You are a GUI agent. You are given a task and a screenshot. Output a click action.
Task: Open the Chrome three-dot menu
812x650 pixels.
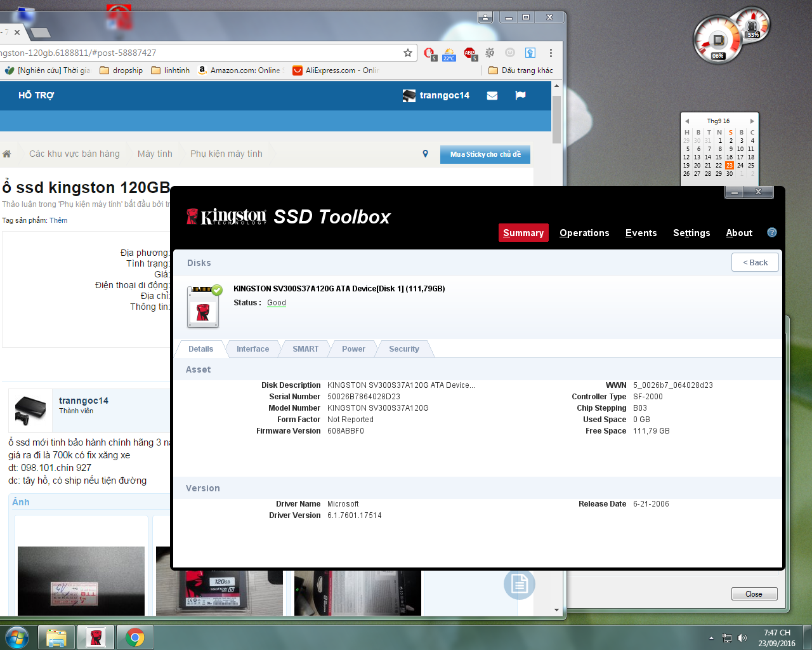point(551,53)
